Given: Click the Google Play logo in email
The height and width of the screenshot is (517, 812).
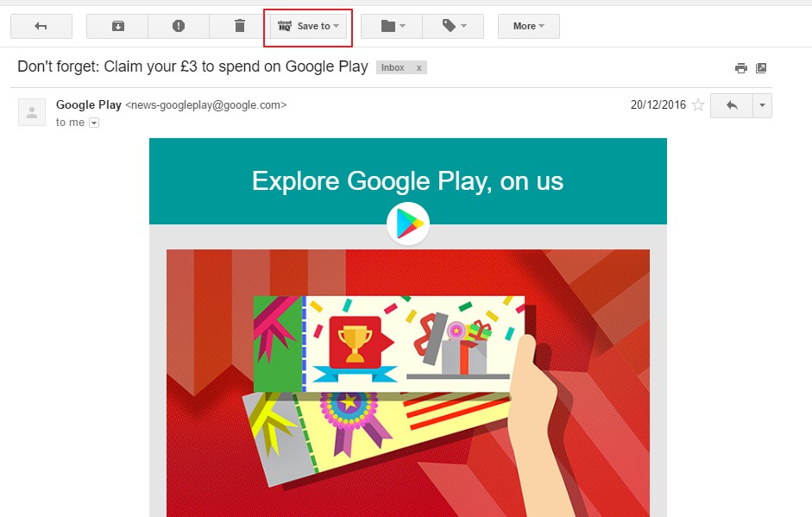Looking at the screenshot, I should pos(408,224).
